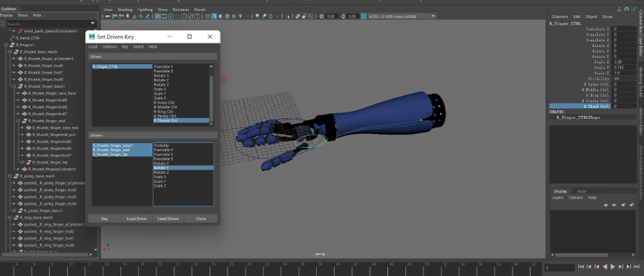Set exposure value field 0.00

tap(332, 16)
